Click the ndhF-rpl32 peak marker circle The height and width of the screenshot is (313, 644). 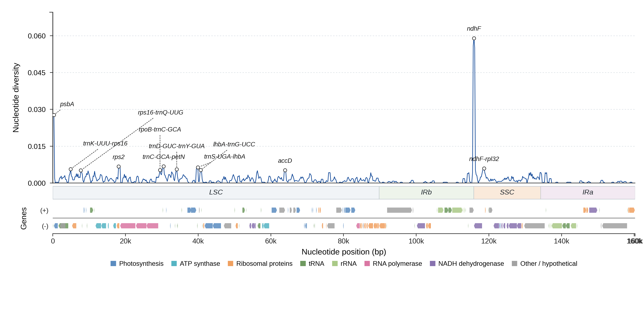(x=484, y=169)
